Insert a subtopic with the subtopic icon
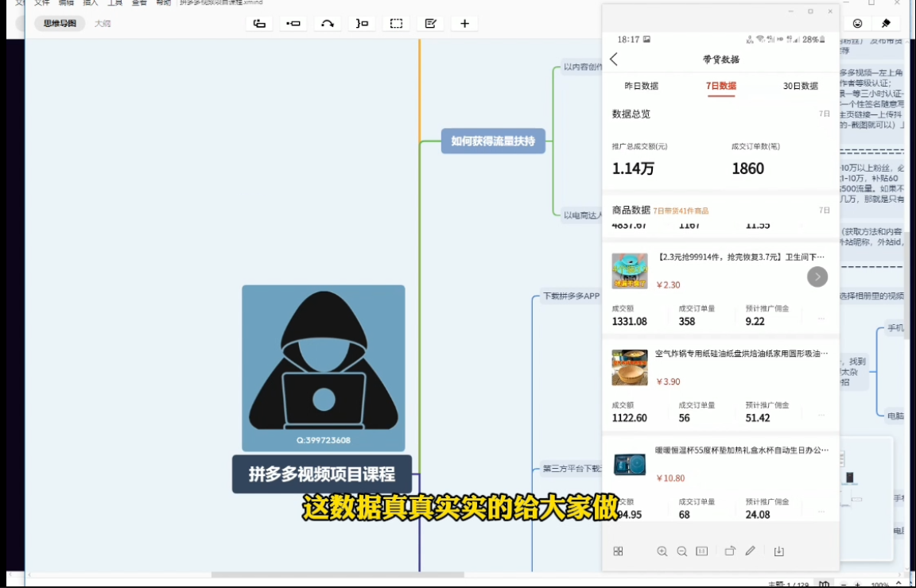Screen dimensions: 916x588 (293, 23)
